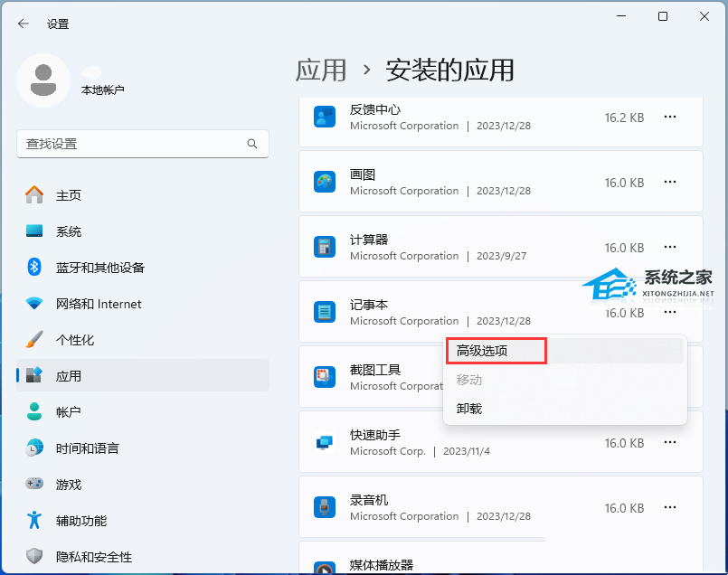Image resolution: width=728 pixels, height=575 pixels.
Task: Click the back arrow in the Settings header
Action: (x=24, y=24)
